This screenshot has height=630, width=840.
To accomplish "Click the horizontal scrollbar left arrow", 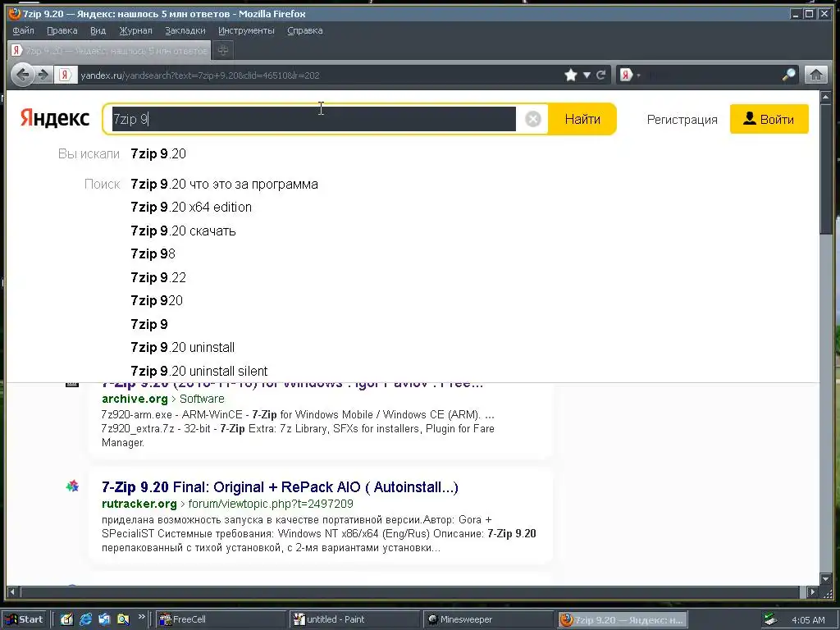I will point(12,592).
